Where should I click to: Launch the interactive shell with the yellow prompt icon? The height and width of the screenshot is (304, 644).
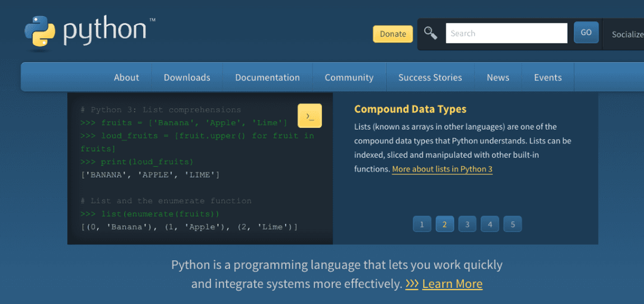point(309,116)
